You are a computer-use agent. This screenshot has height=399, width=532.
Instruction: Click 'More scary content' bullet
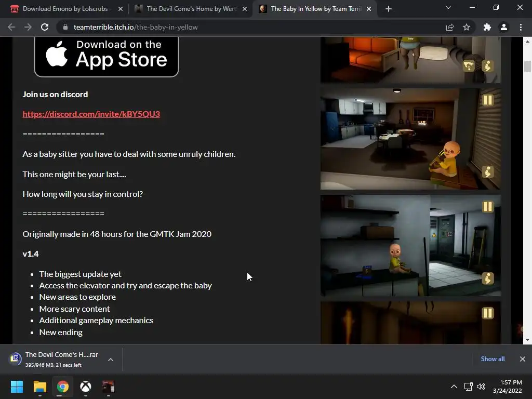(75, 309)
